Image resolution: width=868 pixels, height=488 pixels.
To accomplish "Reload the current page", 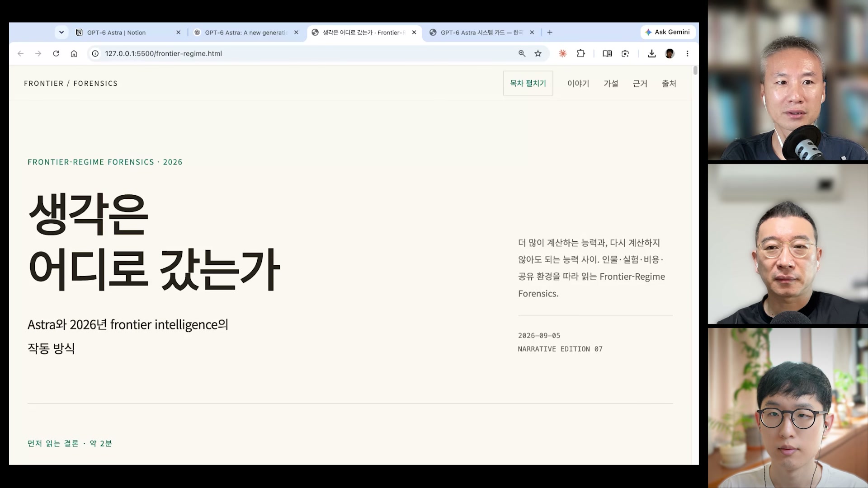I will [x=56, y=53].
